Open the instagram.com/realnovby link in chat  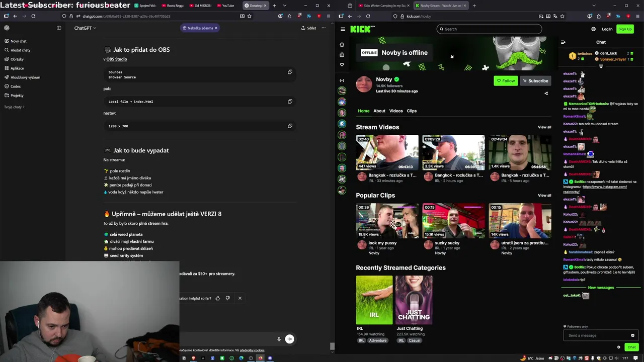point(596,189)
